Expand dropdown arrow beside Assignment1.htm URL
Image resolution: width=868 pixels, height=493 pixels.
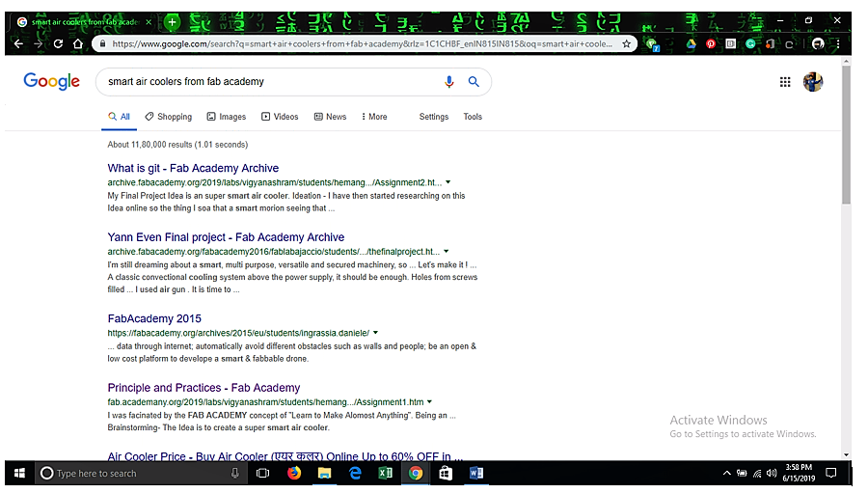click(429, 402)
